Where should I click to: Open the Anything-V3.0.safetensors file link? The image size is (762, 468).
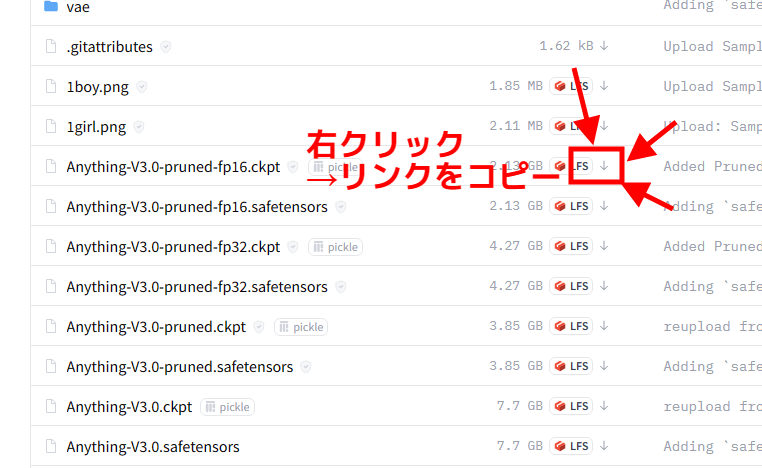click(153, 447)
